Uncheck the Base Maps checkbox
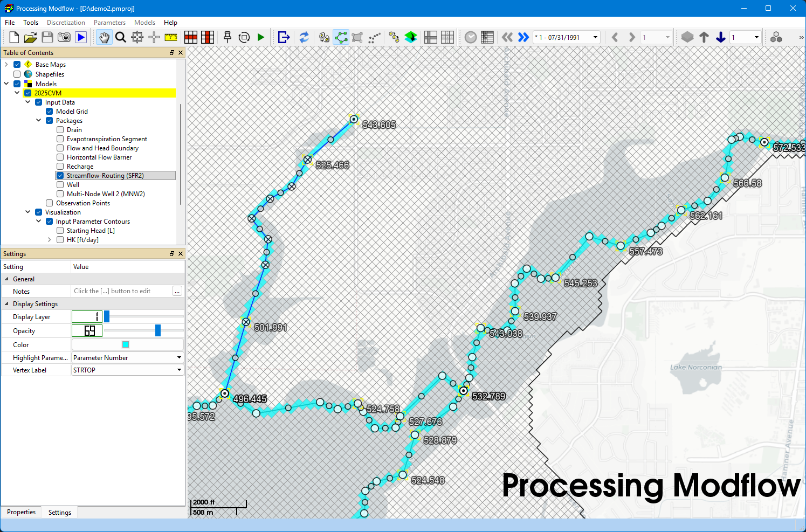 (x=17, y=65)
